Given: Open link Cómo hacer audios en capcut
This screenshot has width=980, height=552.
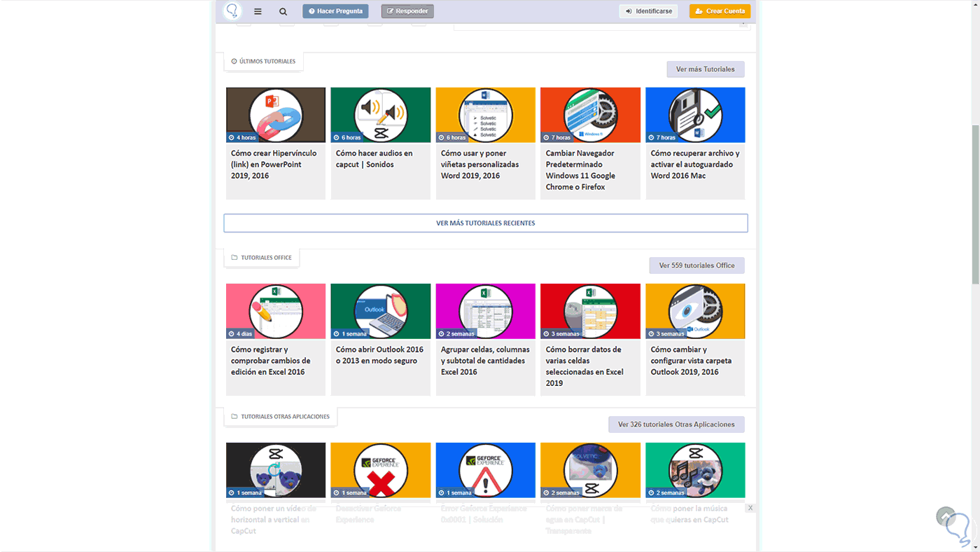Looking at the screenshot, I should click(374, 159).
